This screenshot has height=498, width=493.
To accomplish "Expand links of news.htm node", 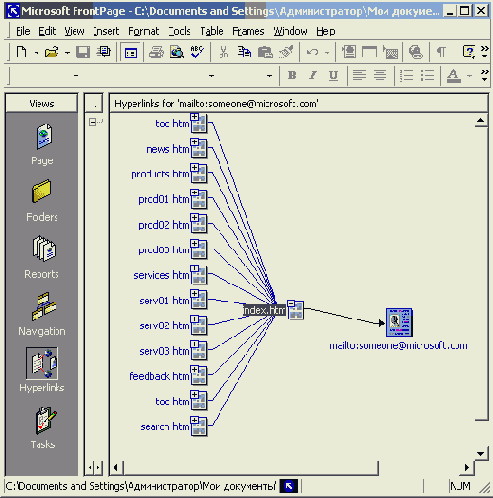I will coord(194,142).
